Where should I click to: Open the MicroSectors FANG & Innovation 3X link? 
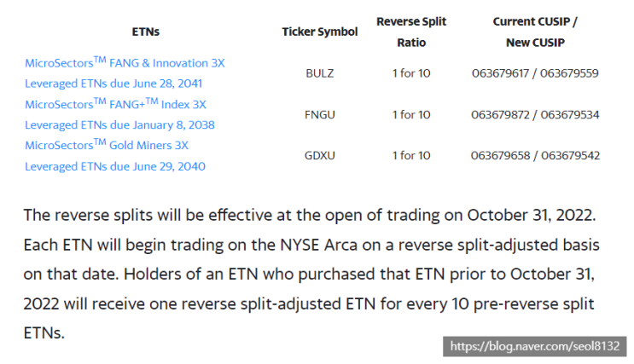(x=125, y=63)
